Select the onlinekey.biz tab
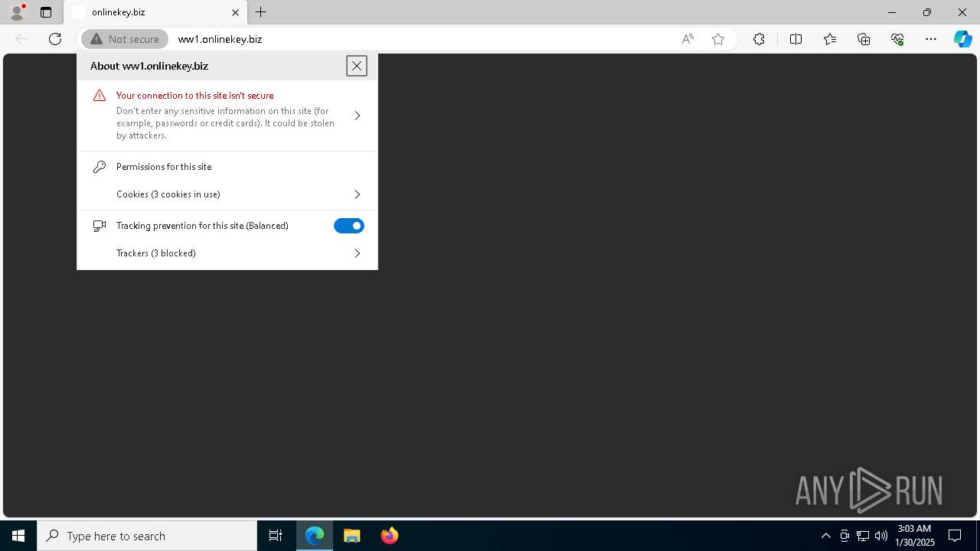This screenshot has width=980, height=551. 155,12
